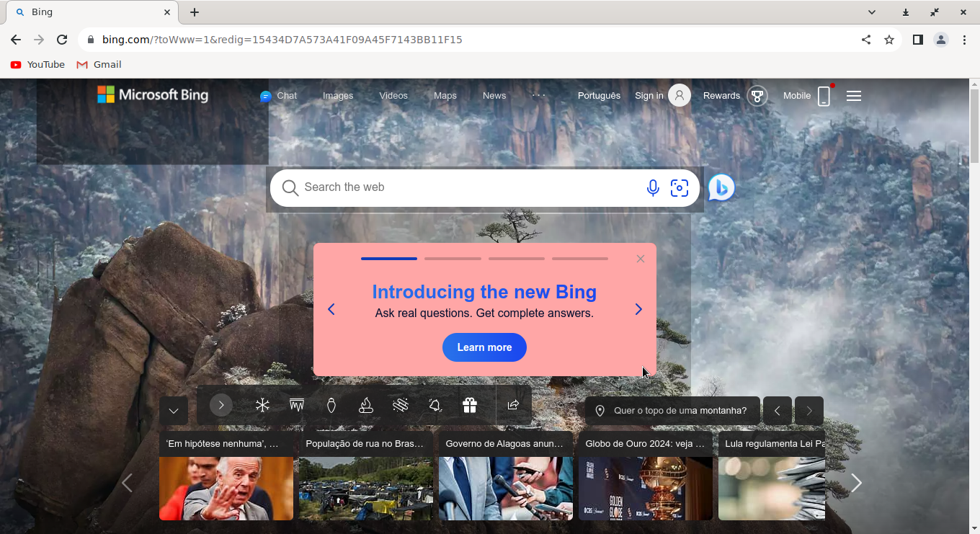Advance news carousel with right arrow

click(856, 483)
